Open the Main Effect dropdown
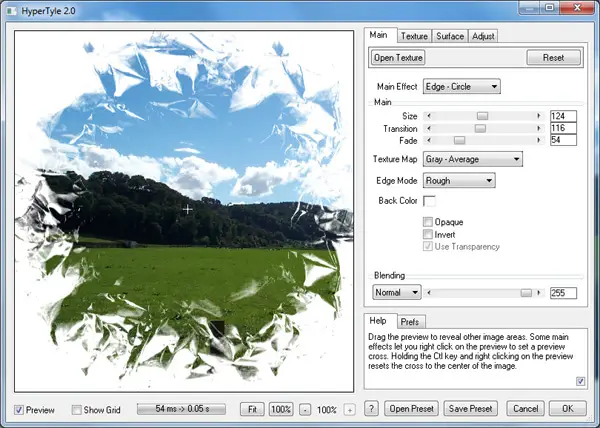This screenshot has height=428, width=600. 461,86
